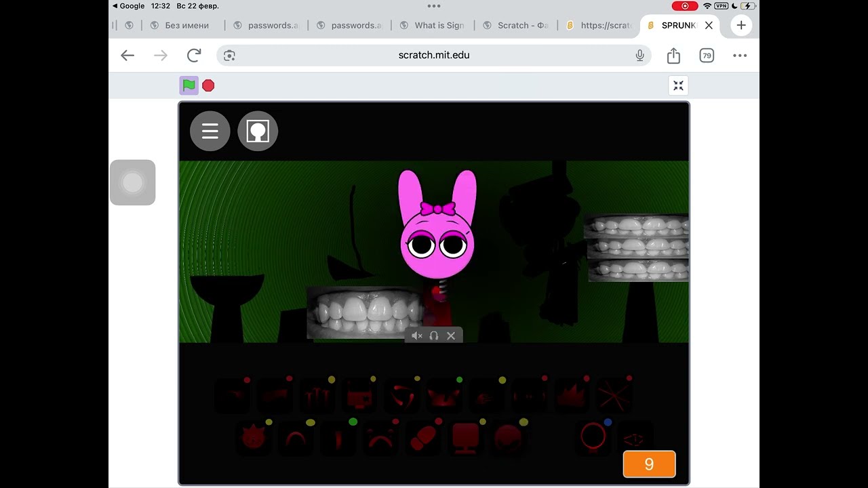Screen dimensions: 868x488
Task: Close the SPRUNK tab
Action: (709, 25)
